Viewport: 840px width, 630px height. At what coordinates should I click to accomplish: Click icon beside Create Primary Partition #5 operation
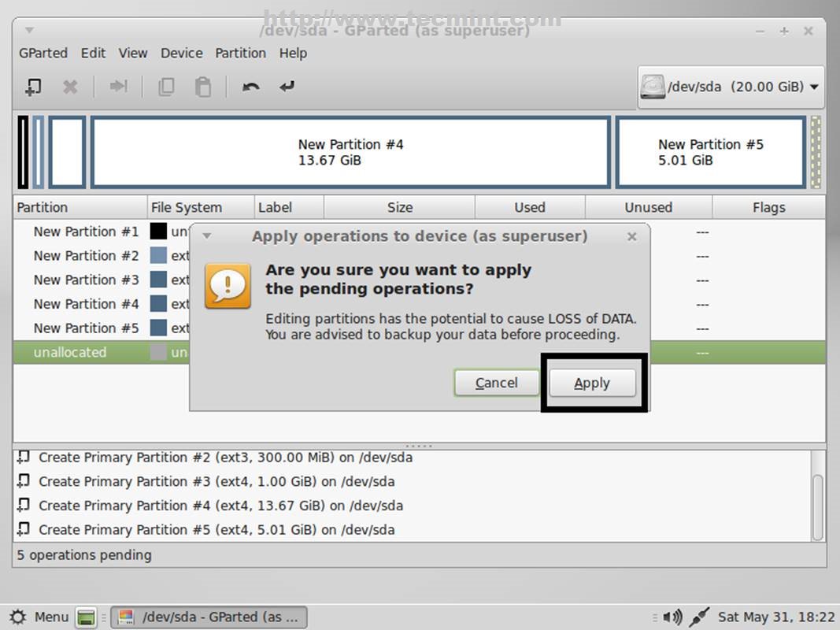click(x=23, y=529)
